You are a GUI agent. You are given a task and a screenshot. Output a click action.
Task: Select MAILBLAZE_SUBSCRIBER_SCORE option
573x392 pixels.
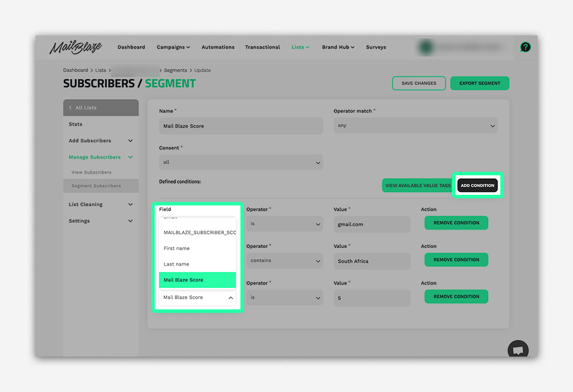click(x=197, y=233)
